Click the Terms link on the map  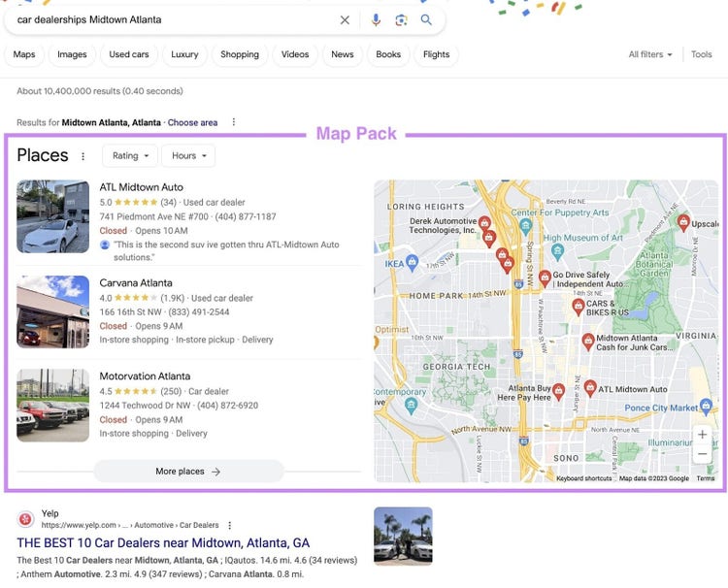point(706,478)
